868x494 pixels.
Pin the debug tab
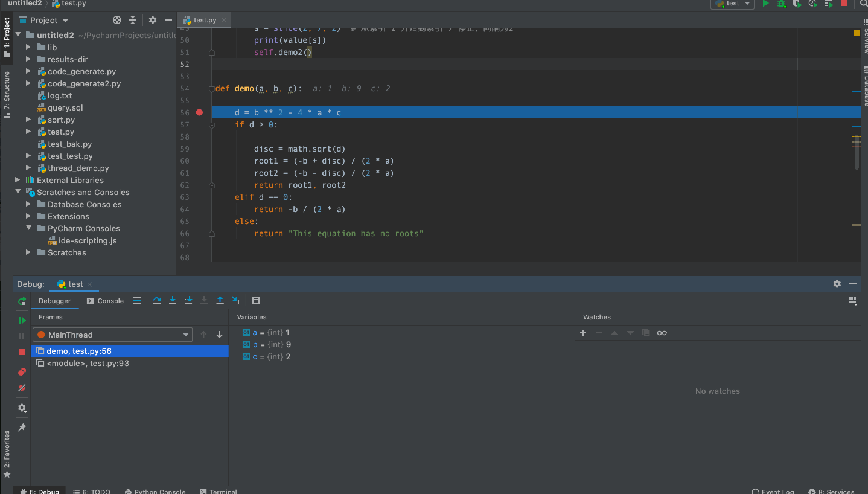point(22,427)
